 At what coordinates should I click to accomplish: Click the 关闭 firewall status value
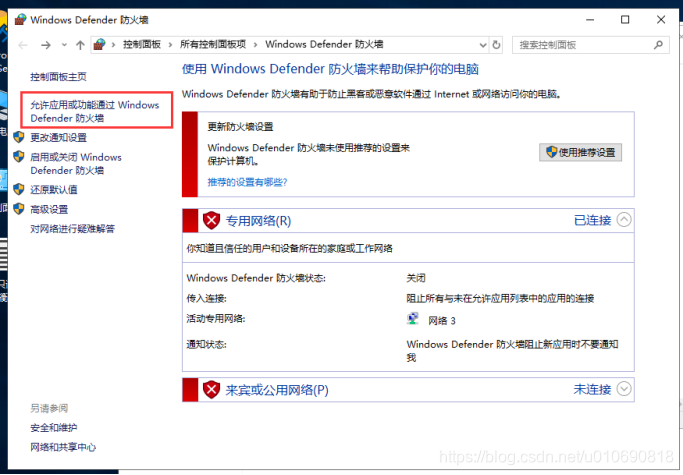[x=416, y=278]
